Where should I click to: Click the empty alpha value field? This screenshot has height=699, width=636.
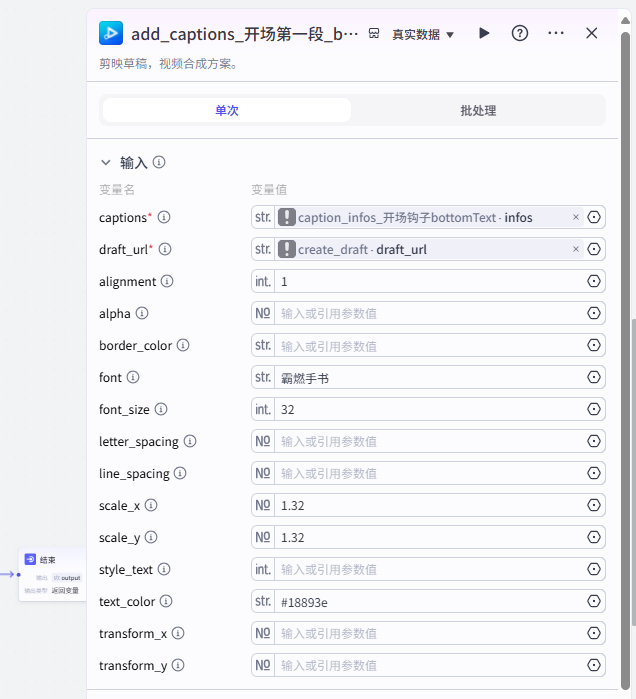click(x=430, y=313)
